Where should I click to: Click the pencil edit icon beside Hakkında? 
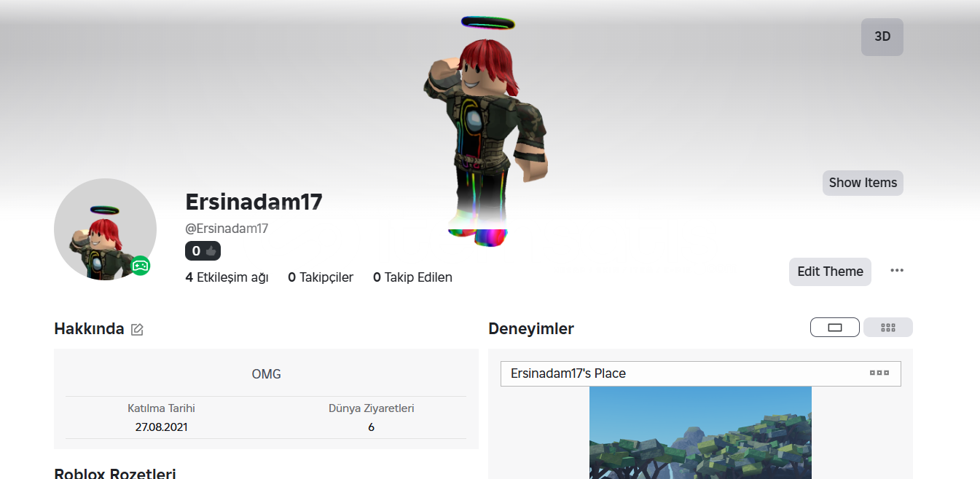[137, 330]
